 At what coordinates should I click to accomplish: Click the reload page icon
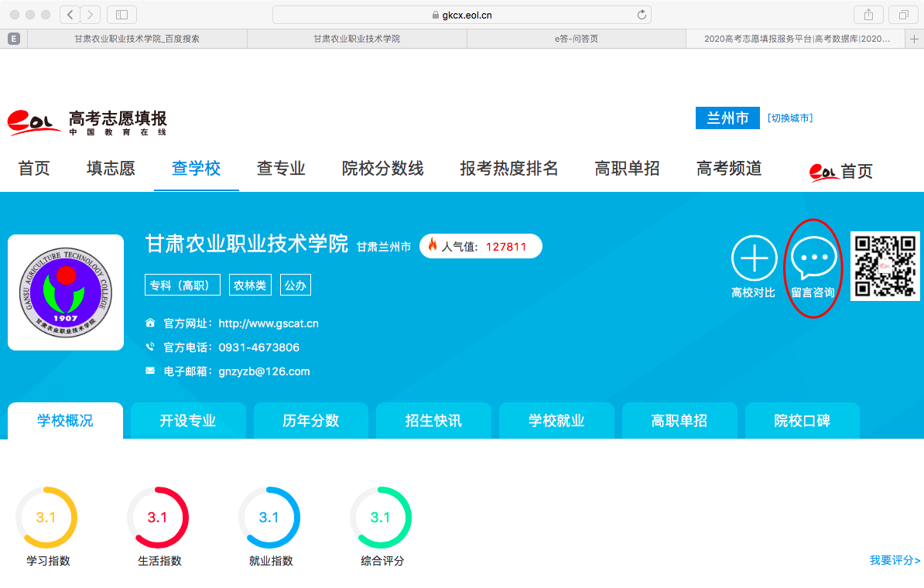pos(641,15)
